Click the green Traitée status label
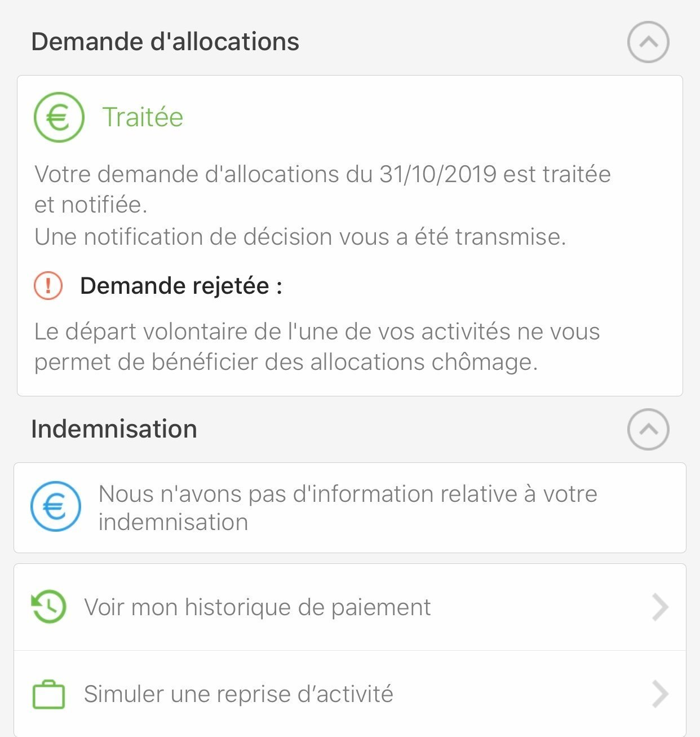700x737 pixels. [x=143, y=117]
